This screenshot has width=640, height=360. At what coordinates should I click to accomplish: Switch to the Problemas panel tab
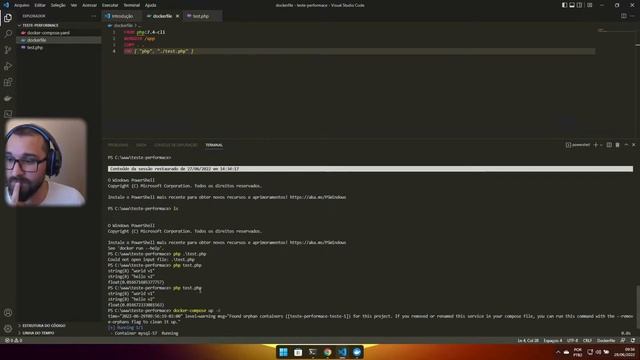click(x=118, y=145)
